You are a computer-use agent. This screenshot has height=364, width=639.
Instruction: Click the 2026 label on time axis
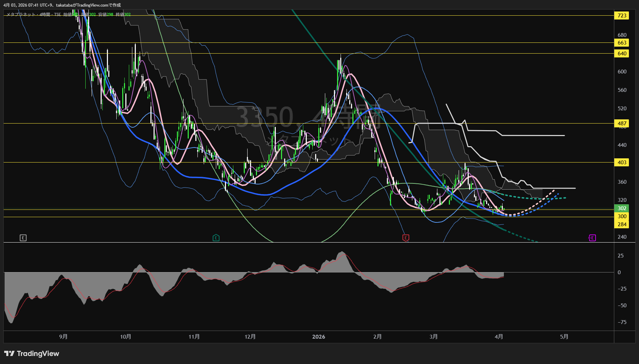tap(319, 337)
